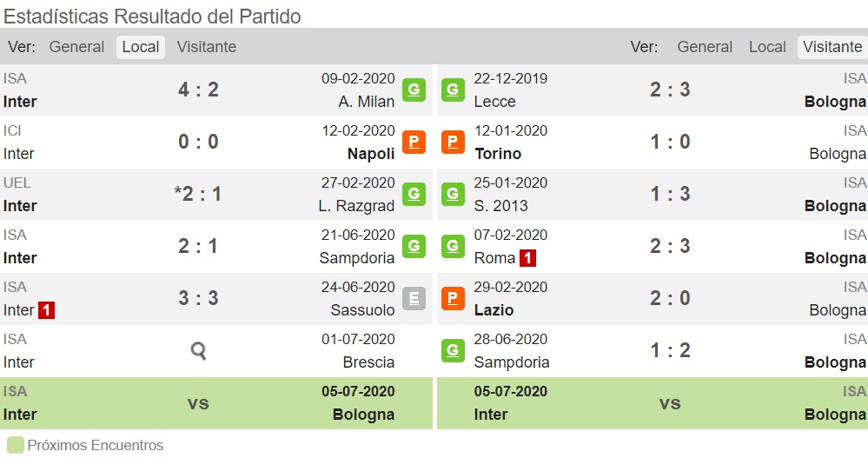Click green Próximos Encuentros legend swatch
This screenshot has height=458, width=868.
coord(16,445)
